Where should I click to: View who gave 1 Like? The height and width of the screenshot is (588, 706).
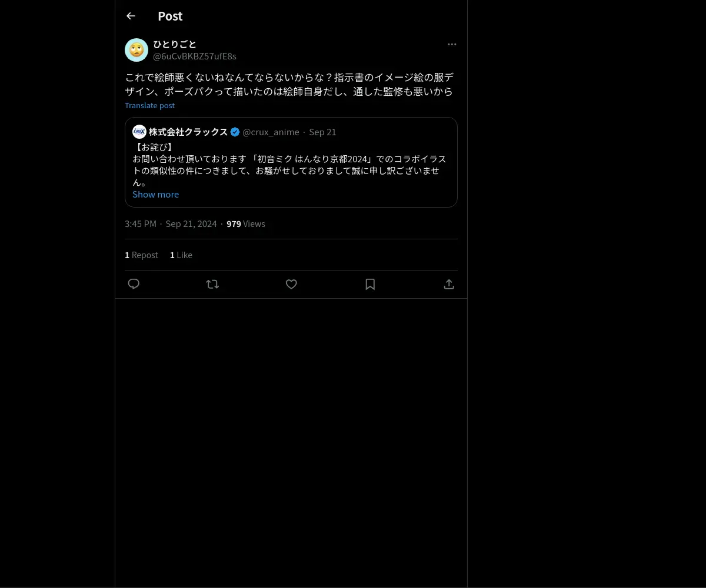[181, 255]
